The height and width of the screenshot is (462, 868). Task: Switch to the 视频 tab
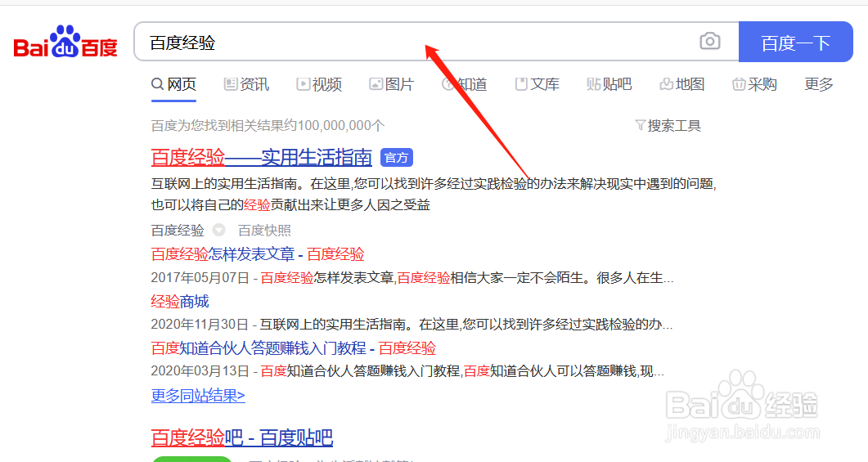pyautogui.click(x=319, y=84)
